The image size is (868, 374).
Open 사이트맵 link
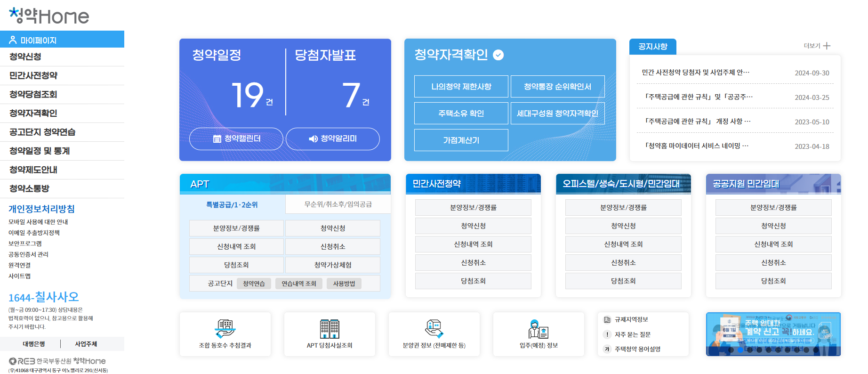19,276
